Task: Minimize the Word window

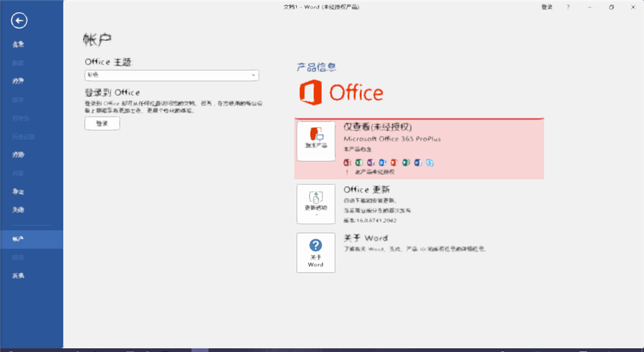Action: 590,7
